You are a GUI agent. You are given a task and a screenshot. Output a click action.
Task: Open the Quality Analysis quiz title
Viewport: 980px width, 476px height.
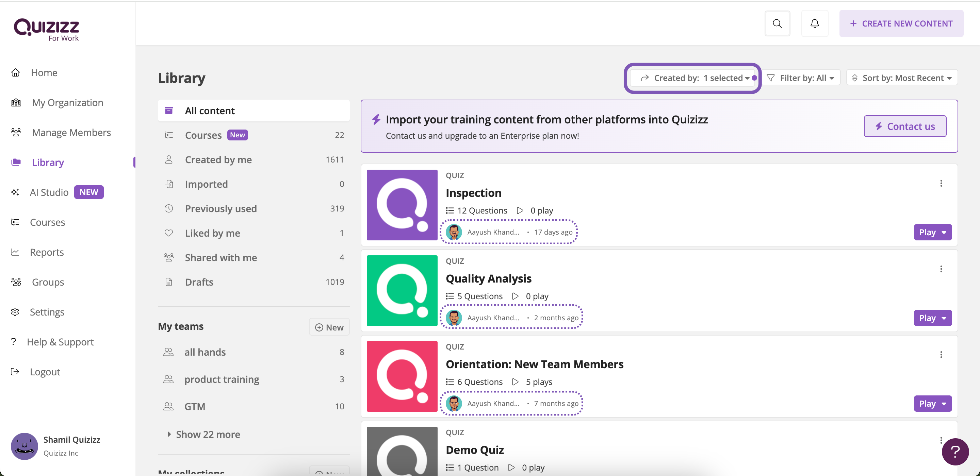489,279
